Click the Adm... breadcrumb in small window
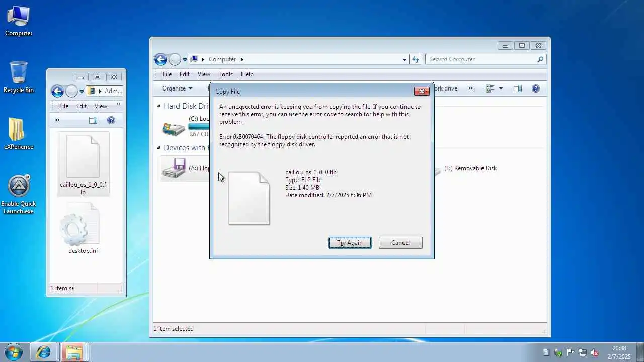This screenshot has height=362, width=644. coord(113,91)
